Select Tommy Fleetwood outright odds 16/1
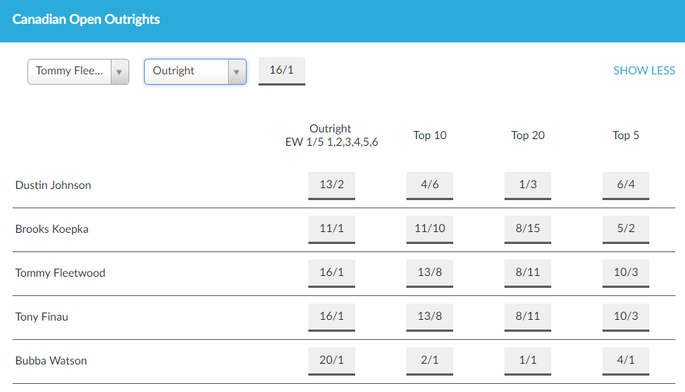The image size is (685, 392). (x=332, y=273)
